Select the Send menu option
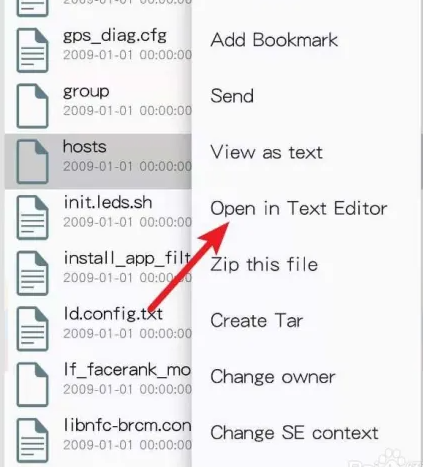423x467 pixels. (x=232, y=96)
